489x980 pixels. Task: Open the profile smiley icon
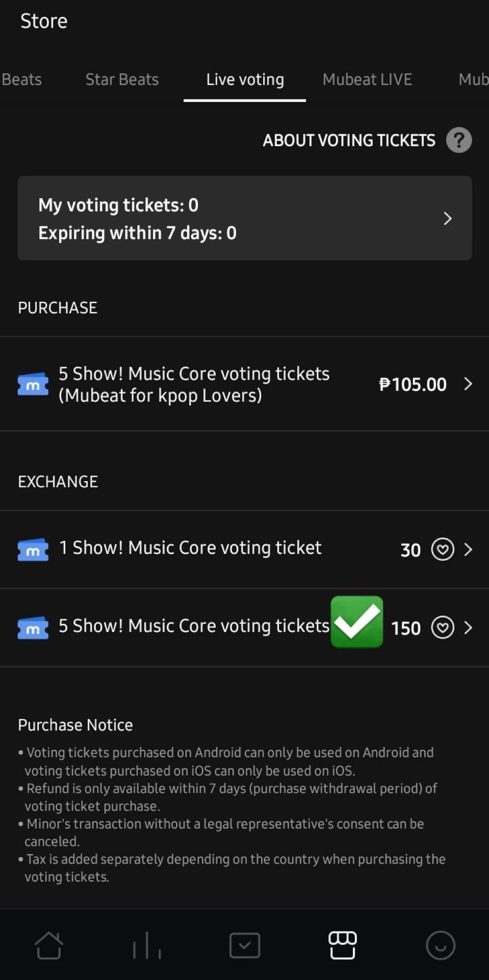pyautogui.click(x=440, y=945)
